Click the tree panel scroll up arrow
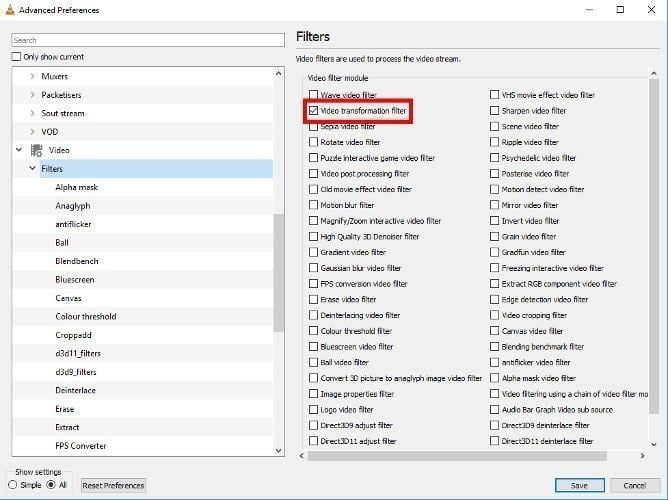This screenshot has width=668, height=500. tap(279, 73)
